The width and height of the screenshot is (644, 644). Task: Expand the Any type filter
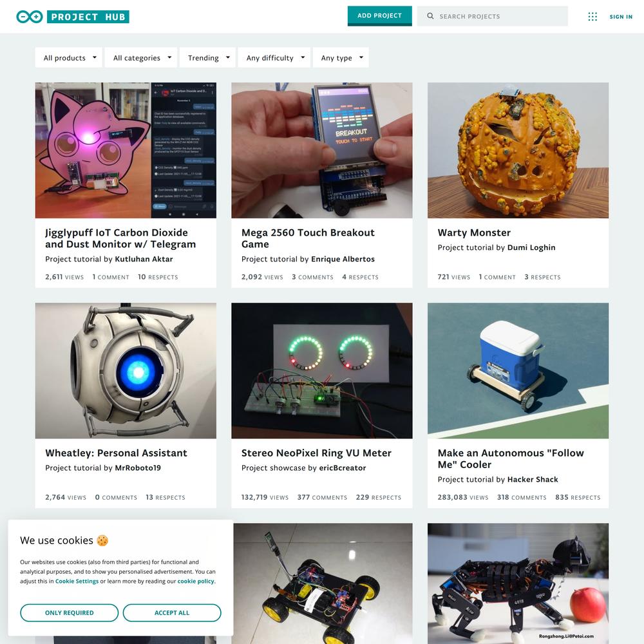coord(341,57)
